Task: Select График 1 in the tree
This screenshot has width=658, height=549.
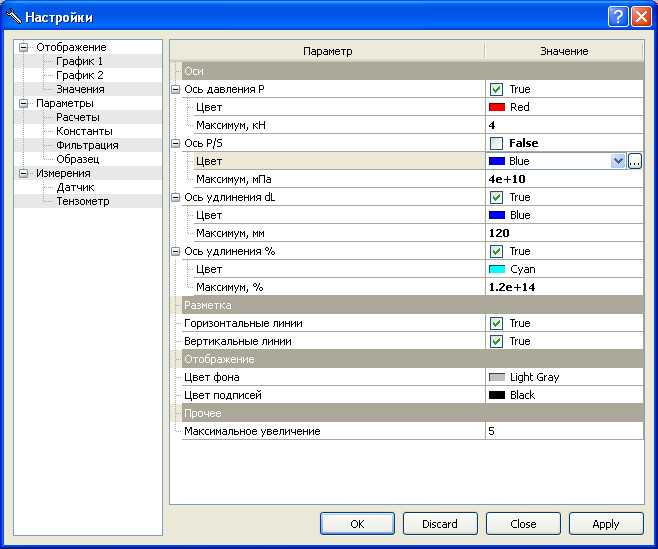Action: tap(79, 61)
